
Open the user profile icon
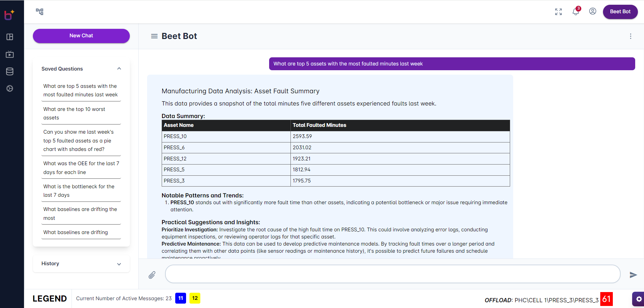[x=592, y=12]
